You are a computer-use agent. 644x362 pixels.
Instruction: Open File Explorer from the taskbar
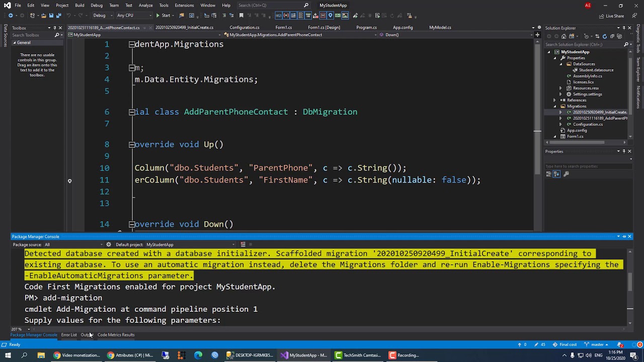click(41, 355)
